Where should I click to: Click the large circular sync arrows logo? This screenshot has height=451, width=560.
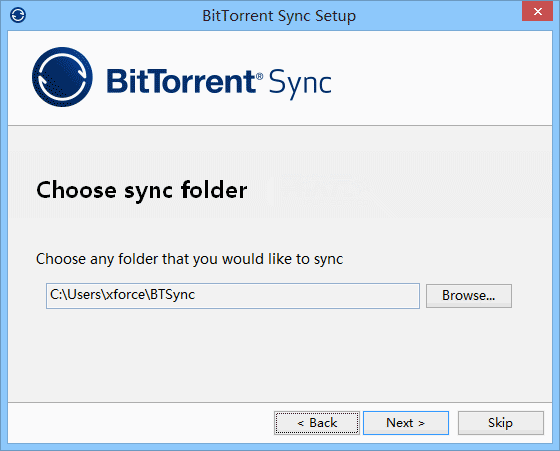point(62,77)
